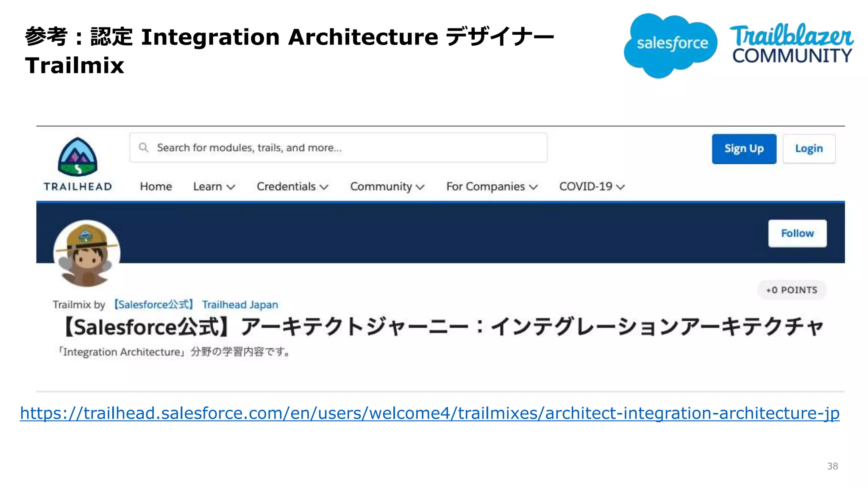Click the +0 POINTS badge
The height and width of the screenshot is (488, 868).
791,290
